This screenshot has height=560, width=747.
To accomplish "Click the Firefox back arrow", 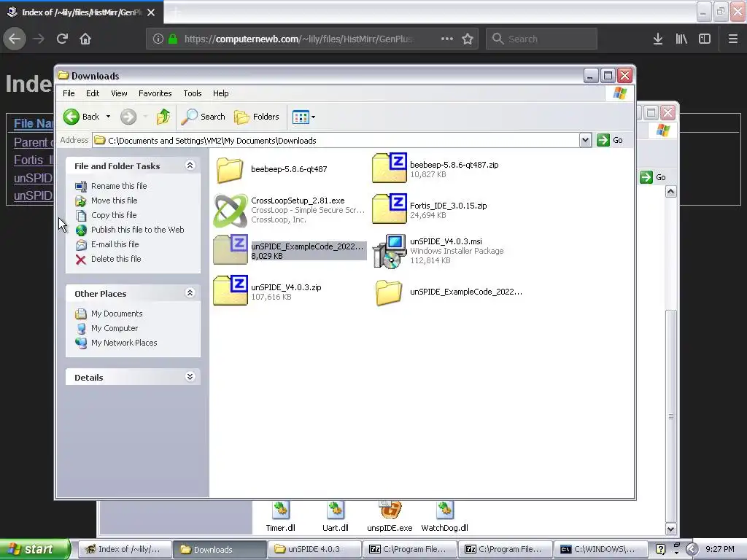I will pos(15,39).
